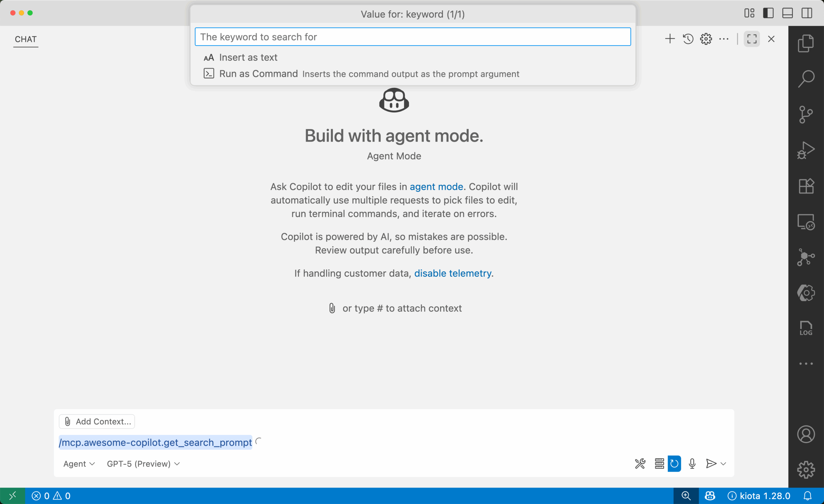This screenshot has width=824, height=504.
Task: Show chat history
Action: point(688,39)
